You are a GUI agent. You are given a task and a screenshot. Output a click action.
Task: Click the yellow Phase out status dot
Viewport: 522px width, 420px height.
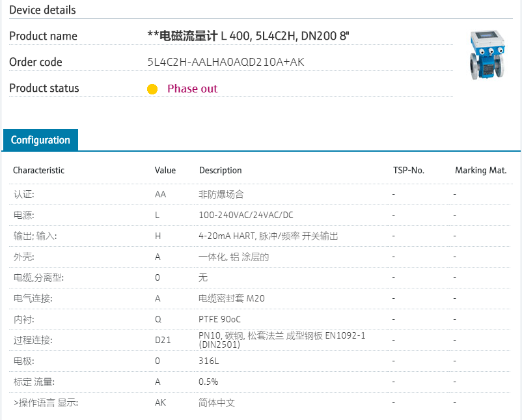tap(152, 89)
